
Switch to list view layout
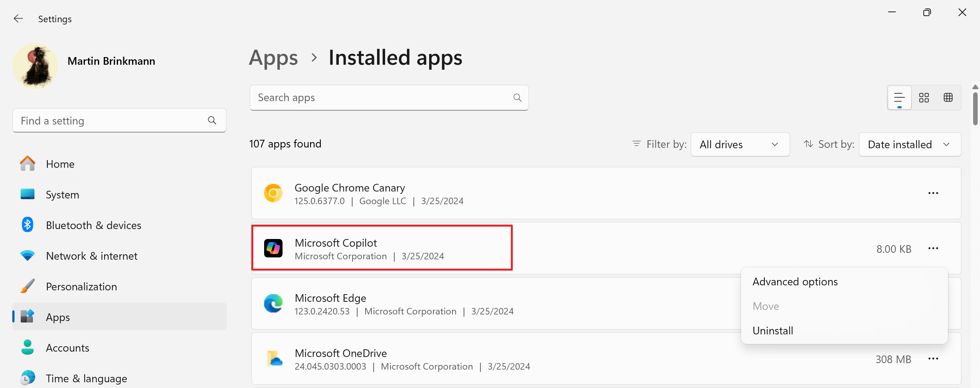(x=899, y=98)
